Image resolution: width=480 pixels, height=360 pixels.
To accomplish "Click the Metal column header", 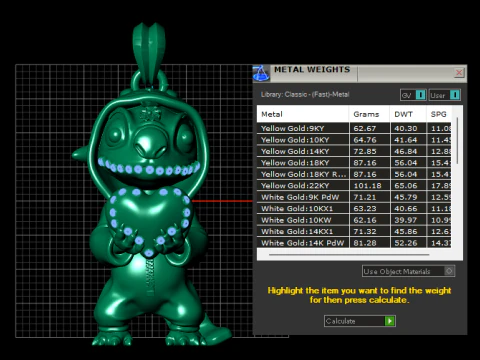I will 303,114.
